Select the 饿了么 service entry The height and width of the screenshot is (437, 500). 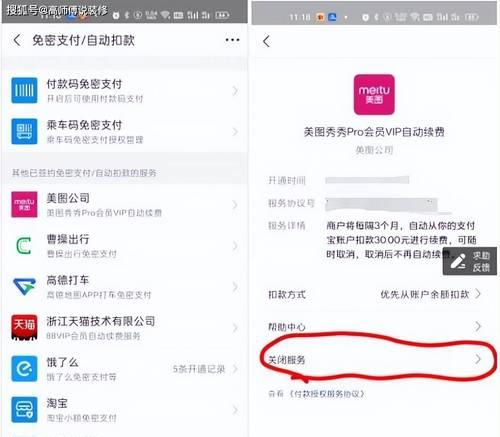pos(125,369)
